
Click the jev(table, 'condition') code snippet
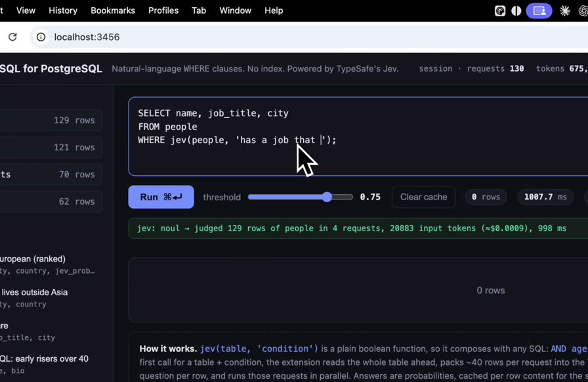[259, 349]
